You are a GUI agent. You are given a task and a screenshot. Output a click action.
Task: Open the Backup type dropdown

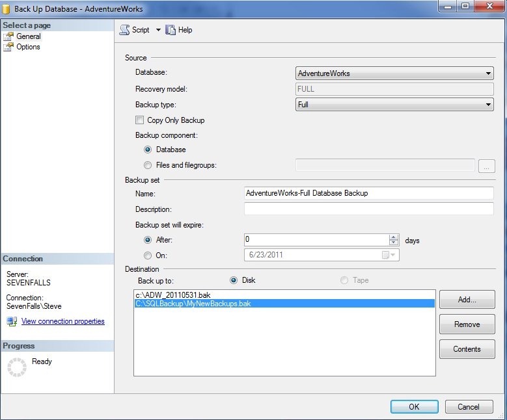point(488,105)
